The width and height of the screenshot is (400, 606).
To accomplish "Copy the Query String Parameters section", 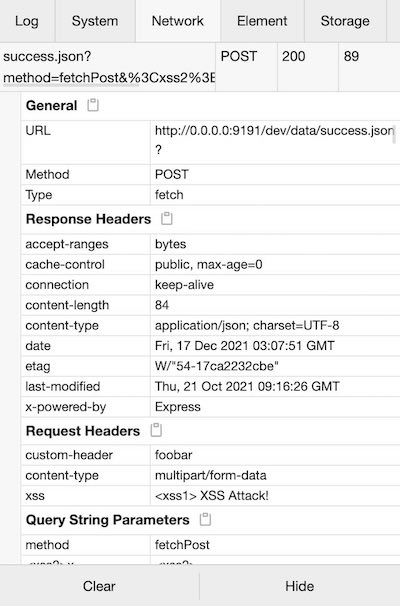I will pyautogui.click(x=205, y=519).
